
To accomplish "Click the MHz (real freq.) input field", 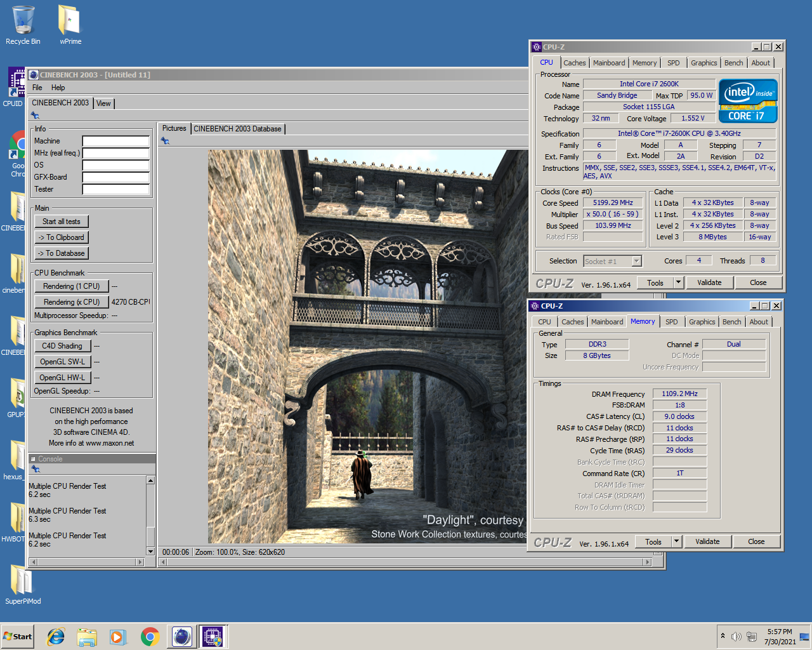I will (x=116, y=153).
